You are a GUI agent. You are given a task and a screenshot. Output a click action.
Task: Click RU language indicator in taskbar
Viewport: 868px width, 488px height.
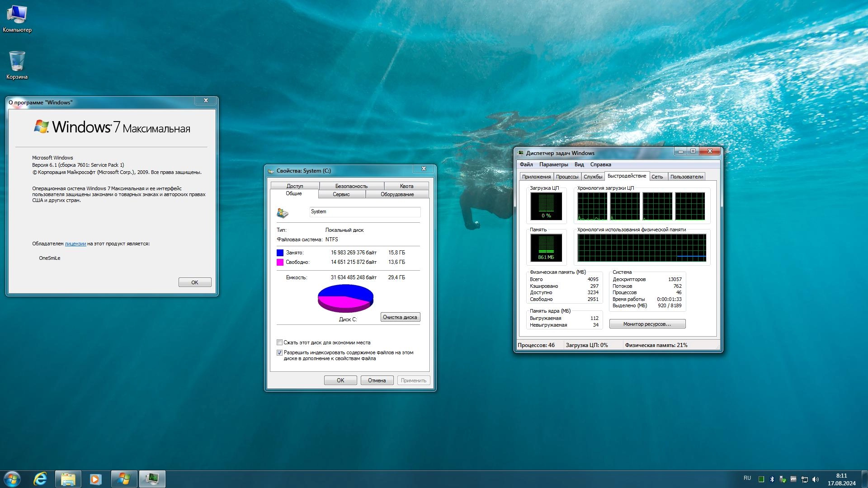click(x=747, y=478)
